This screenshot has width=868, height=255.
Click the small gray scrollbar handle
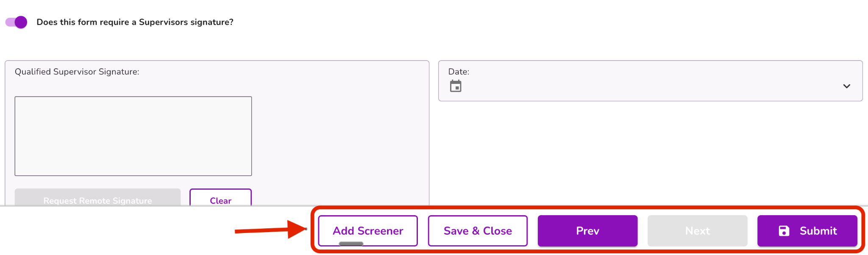(x=351, y=244)
